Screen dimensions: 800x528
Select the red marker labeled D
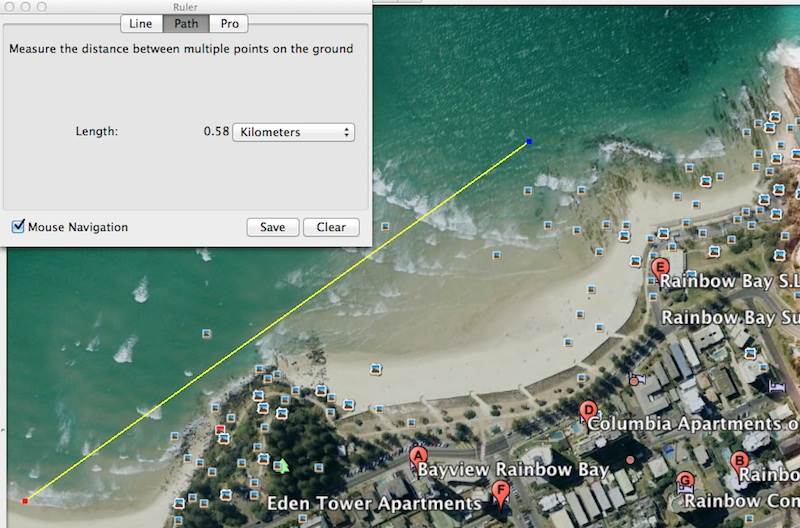pyautogui.click(x=589, y=409)
